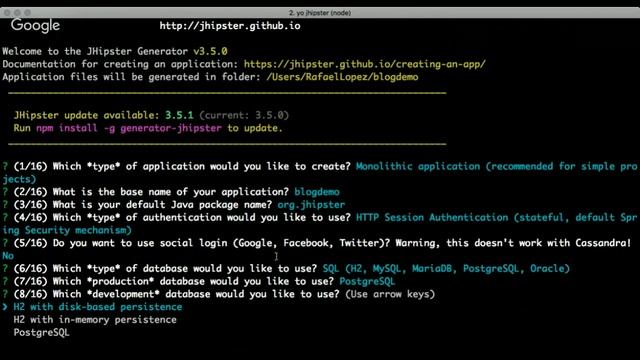
Task: Click question (4/16) authentication type prompt
Action: coord(182,218)
